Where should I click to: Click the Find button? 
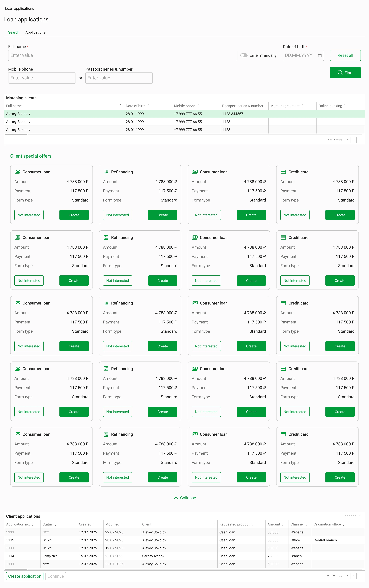point(345,73)
